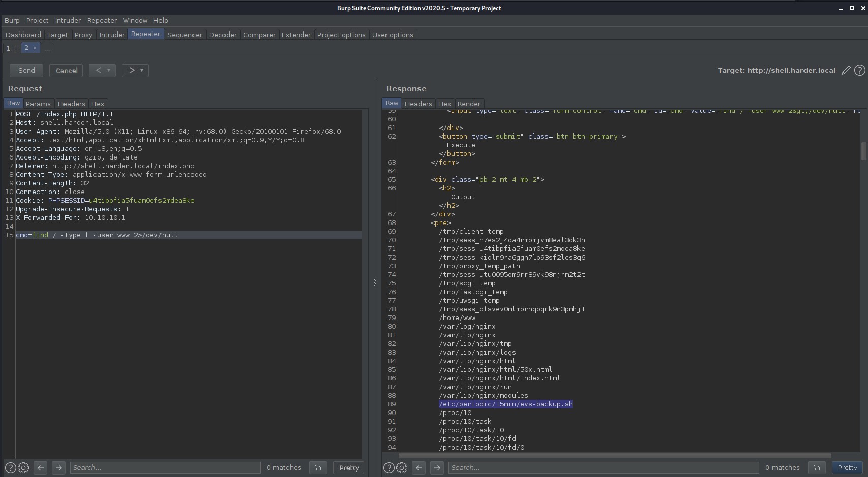
Task: Show the Response Hex tab
Action: point(444,104)
